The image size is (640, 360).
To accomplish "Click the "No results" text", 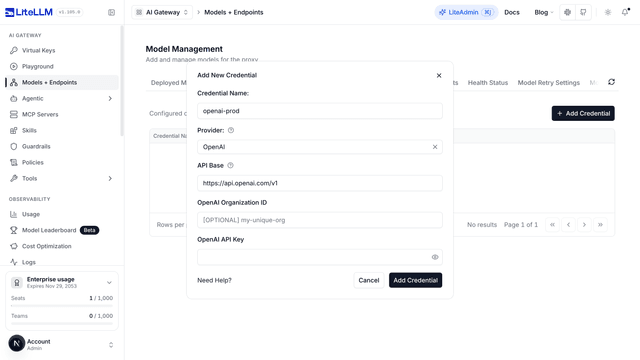I will coord(482,224).
